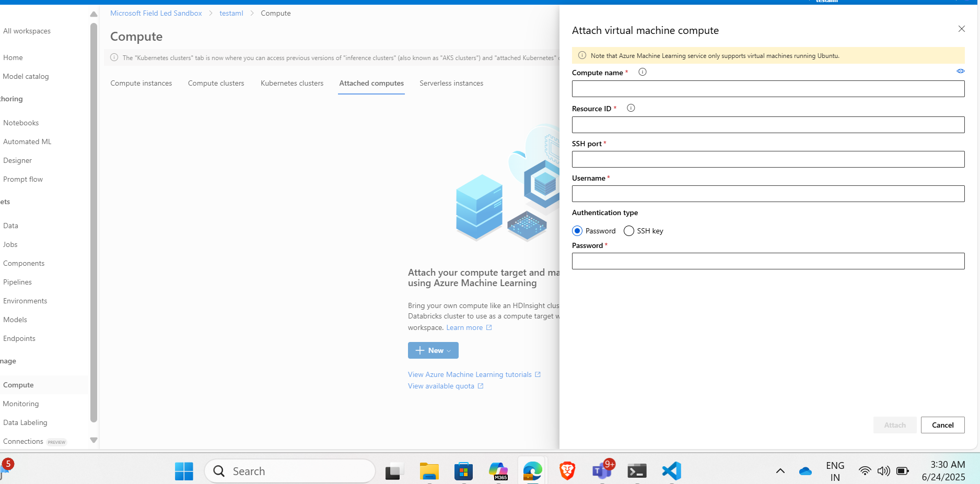Click the Cancel button
This screenshot has height=484, width=980.
(x=942, y=425)
